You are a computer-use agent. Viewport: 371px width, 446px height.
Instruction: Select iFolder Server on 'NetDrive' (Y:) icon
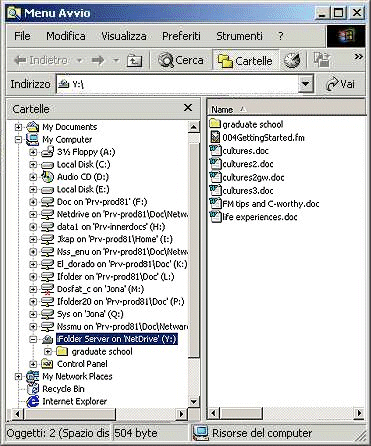tap(47, 339)
